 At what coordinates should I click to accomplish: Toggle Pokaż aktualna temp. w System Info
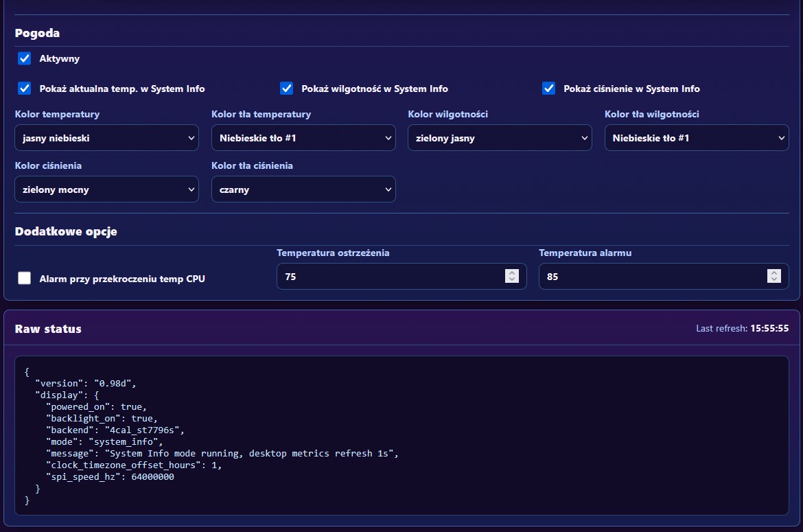click(x=24, y=89)
